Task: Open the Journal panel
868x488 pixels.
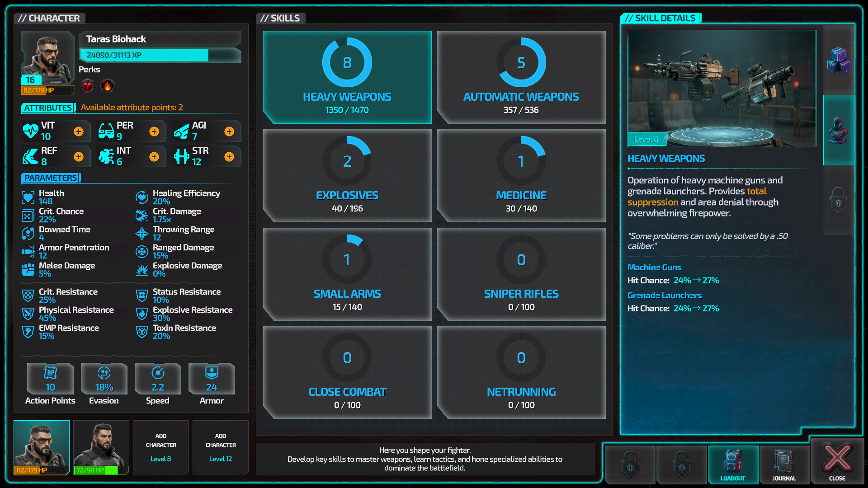Action: [x=784, y=465]
